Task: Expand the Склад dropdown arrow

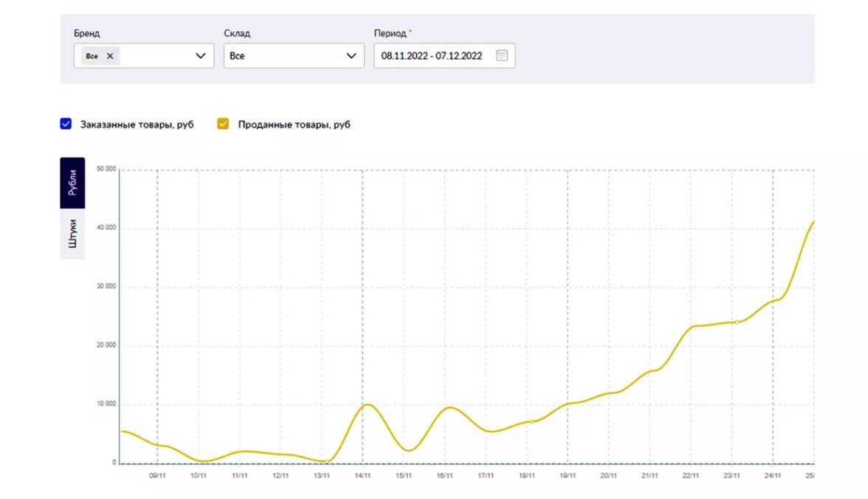Action: pyautogui.click(x=351, y=56)
